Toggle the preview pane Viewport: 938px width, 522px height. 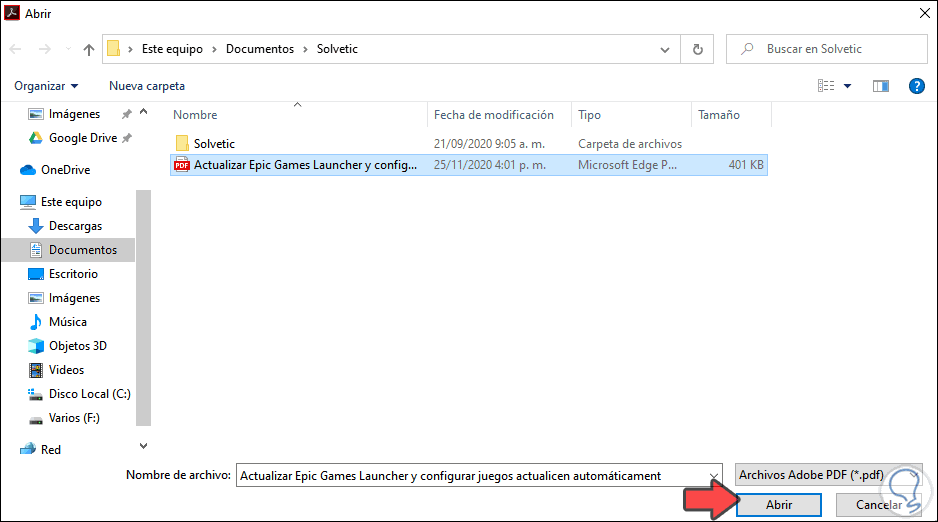(x=881, y=86)
